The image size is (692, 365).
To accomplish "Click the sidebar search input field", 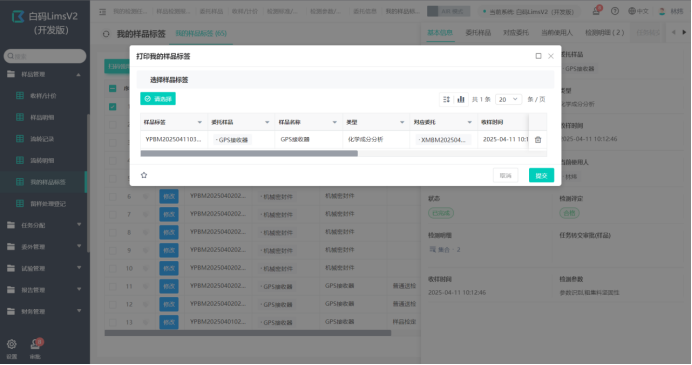I will (x=45, y=56).
